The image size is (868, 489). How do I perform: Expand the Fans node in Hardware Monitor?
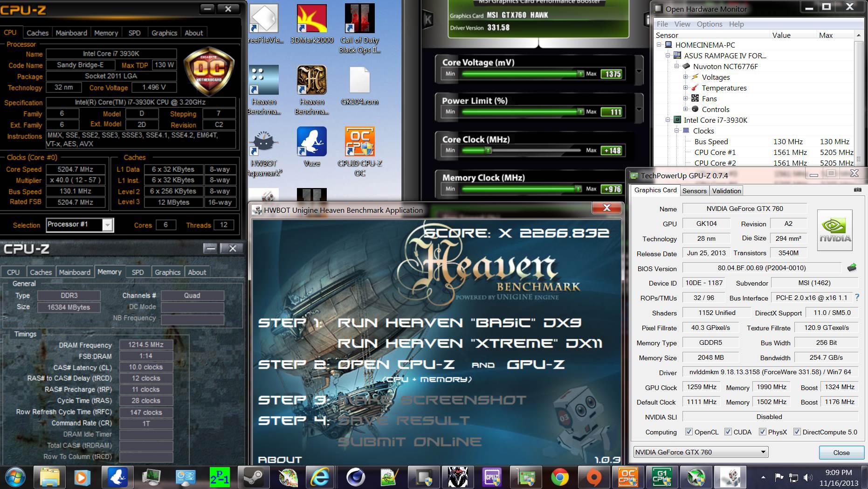pyautogui.click(x=685, y=98)
